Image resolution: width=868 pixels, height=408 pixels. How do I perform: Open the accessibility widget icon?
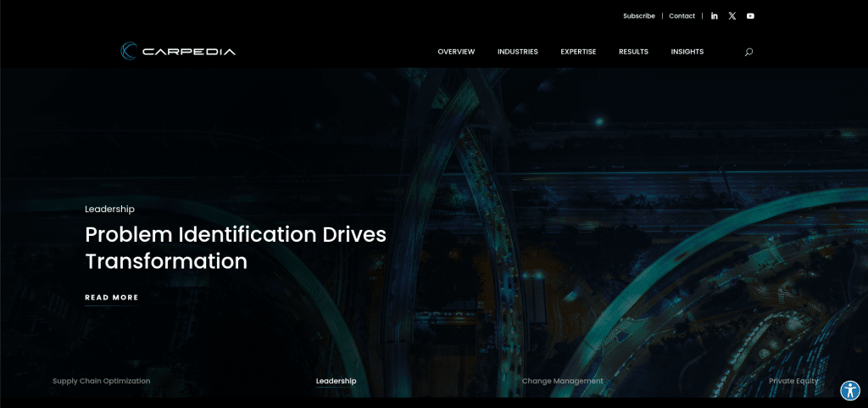[x=849, y=390]
